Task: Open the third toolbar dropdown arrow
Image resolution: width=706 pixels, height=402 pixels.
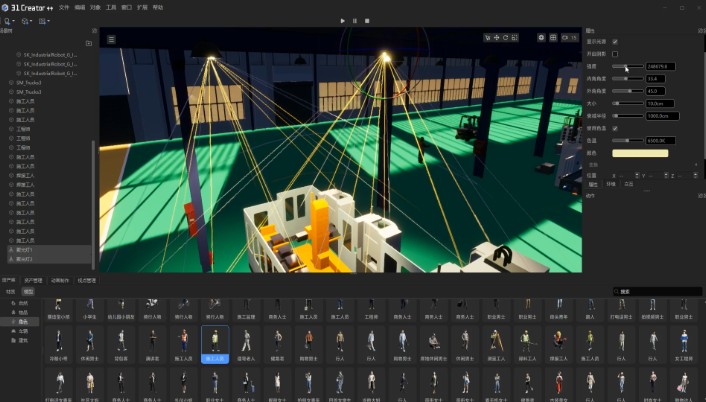Action: (x=46, y=20)
